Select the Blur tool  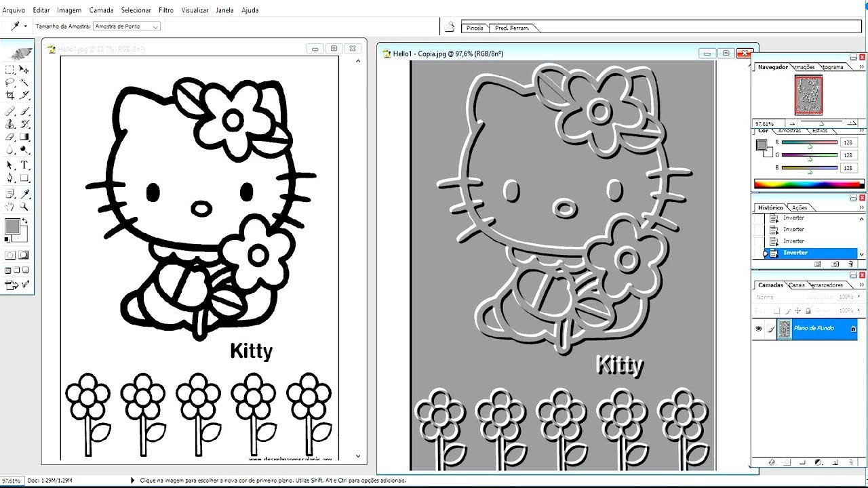coord(9,150)
